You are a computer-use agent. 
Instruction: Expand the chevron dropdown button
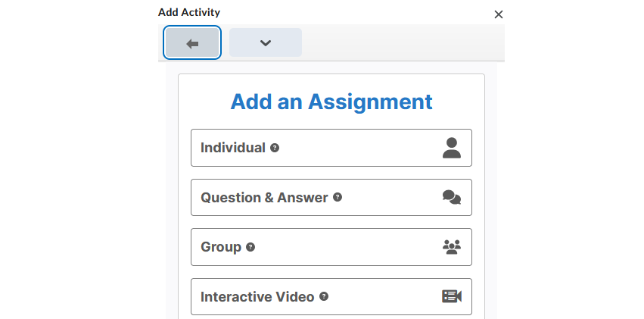coord(266,42)
